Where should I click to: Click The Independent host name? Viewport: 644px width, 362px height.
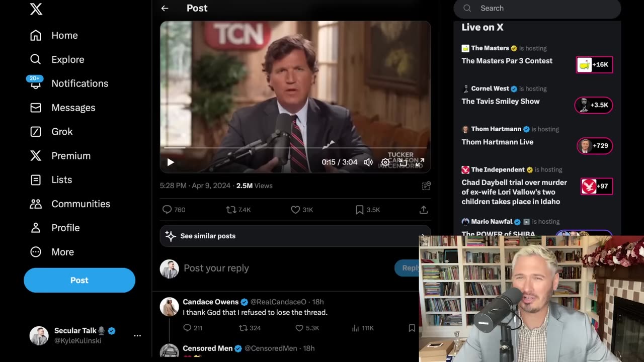[x=498, y=169]
